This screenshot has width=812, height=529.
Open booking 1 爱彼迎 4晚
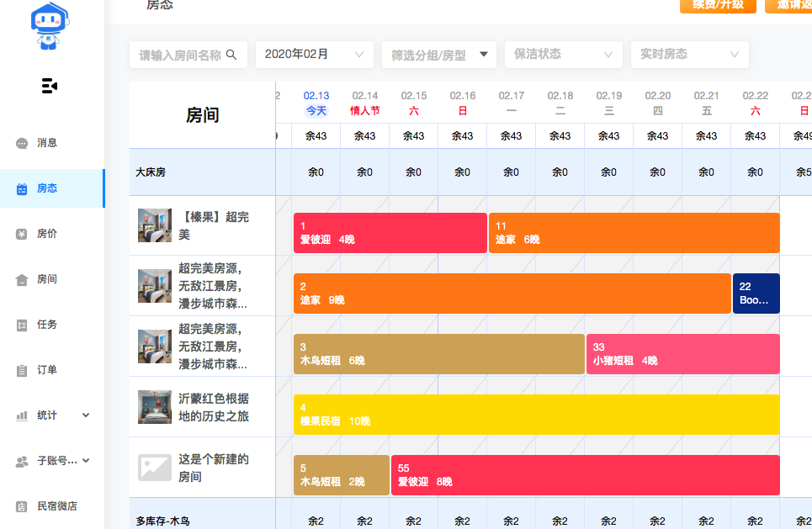pos(390,233)
